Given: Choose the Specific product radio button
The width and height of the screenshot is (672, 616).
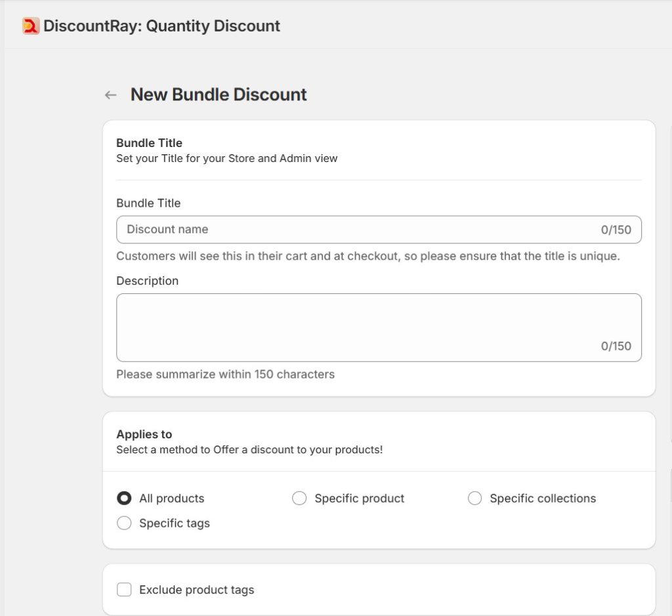Looking at the screenshot, I should tap(299, 499).
